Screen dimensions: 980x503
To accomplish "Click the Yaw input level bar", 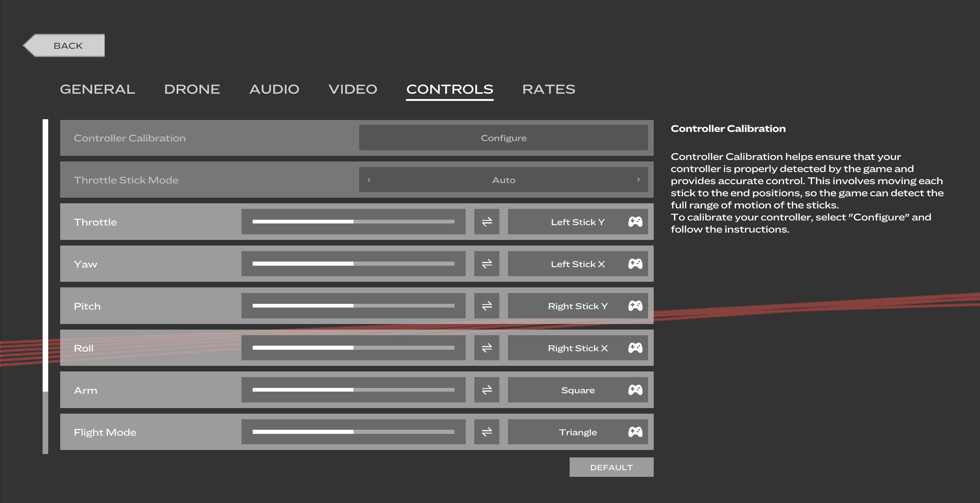I will pos(354,264).
